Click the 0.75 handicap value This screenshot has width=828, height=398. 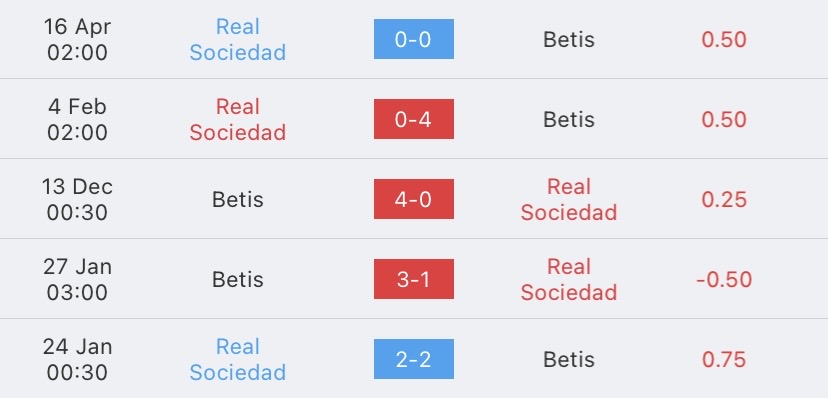click(724, 359)
